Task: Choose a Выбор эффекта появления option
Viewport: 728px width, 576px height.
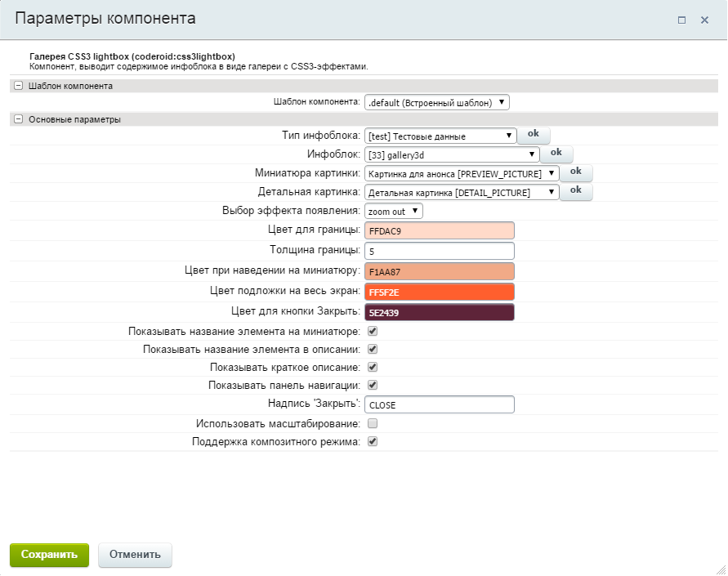Action: (x=394, y=211)
